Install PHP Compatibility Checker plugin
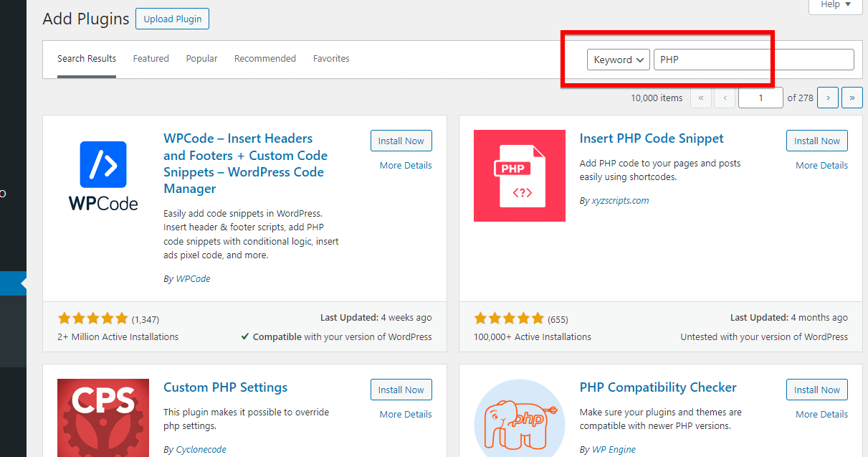The image size is (868, 457). pyautogui.click(x=816, y=390)
